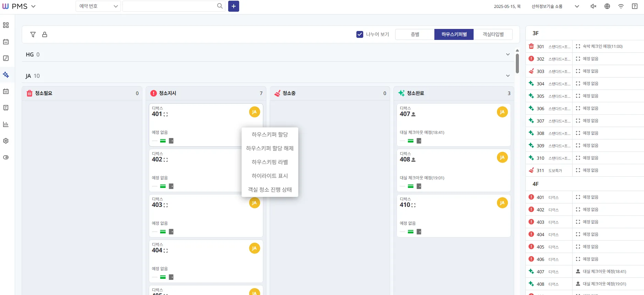
Task: Click the lock icon beside the filter
Action: (45, 34)
